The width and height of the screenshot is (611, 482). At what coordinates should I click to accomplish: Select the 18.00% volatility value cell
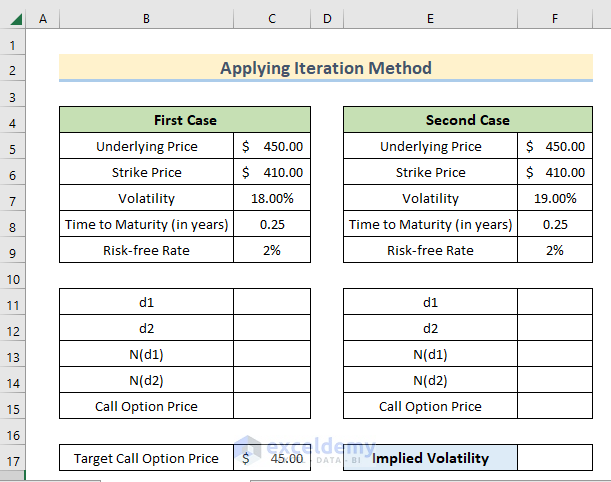pyautogui.click(x=272, y=198)
